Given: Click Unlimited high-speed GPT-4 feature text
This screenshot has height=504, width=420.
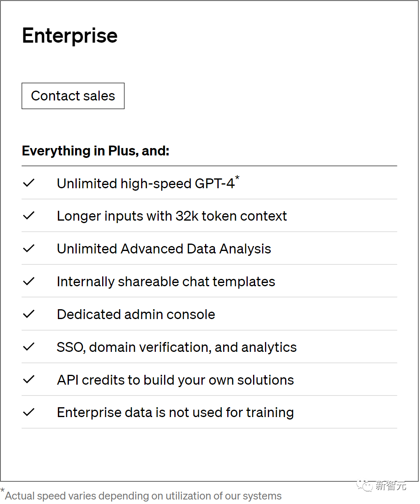Looking at the screenshot, I should [x=146, y=184].
